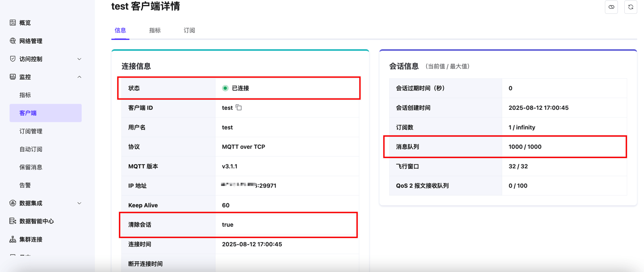644x272 pixels.
Task: Expand the 数据集成 menu chevron
Action: [79, 203]
